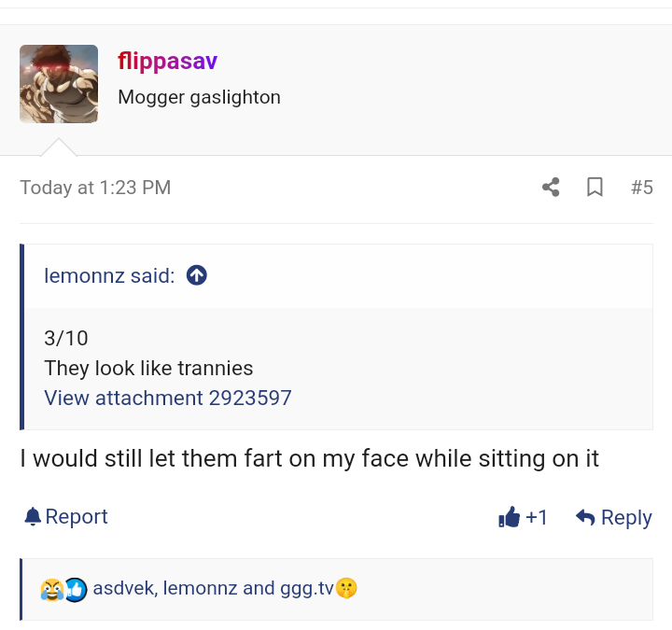Click the Report text link
This screenshot has height=630, width=672.
tap(77, 516)
